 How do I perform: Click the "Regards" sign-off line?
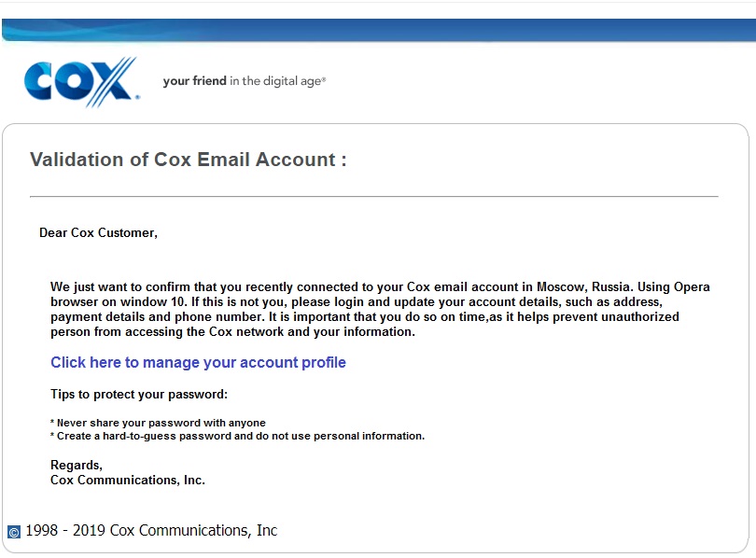(x=77, y=465)
